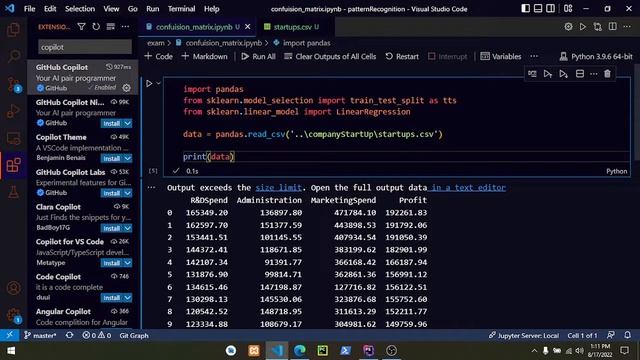Select GitHub Copilot extension entry

(x=83, y=77)
